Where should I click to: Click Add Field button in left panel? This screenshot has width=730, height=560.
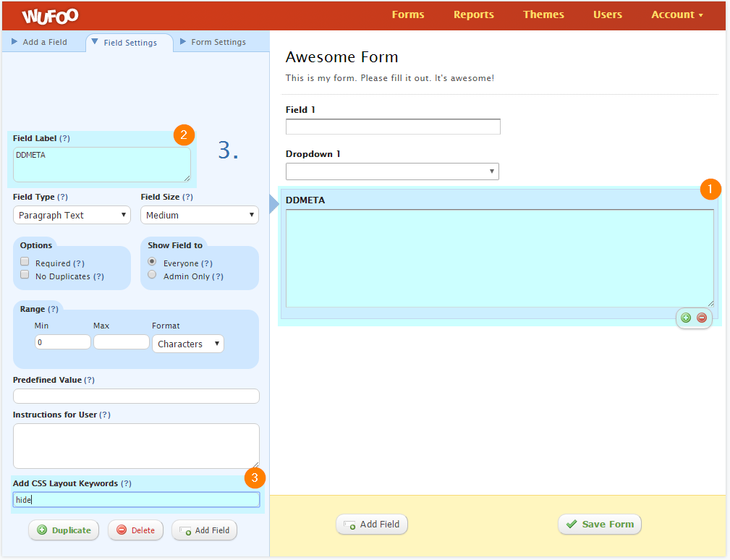[x=204, y=530]
